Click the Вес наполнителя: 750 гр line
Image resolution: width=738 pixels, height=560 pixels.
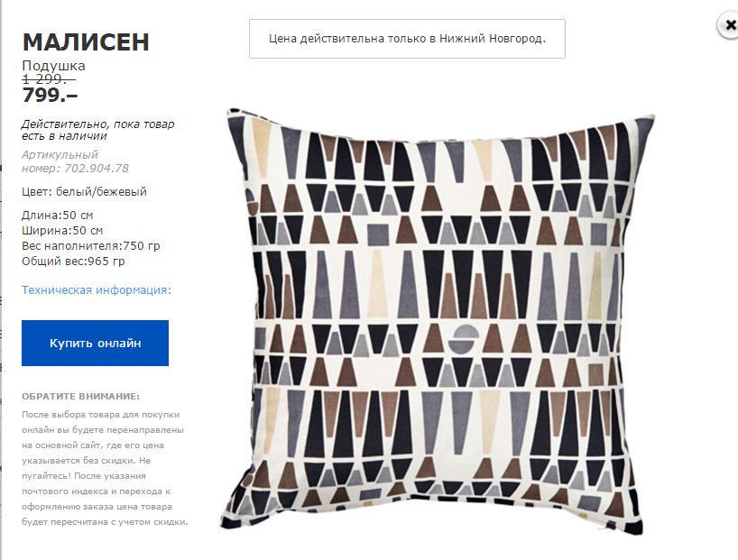click(x=91, y=245)
